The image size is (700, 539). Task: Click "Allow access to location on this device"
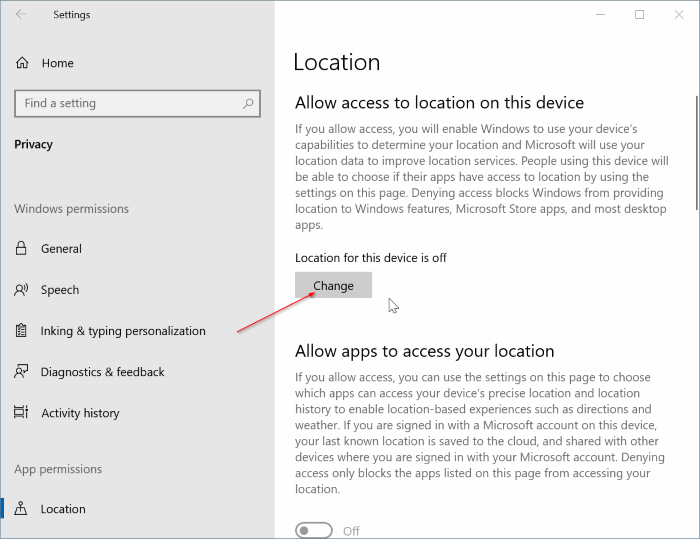pyautogui.click(x=439, y=103)
